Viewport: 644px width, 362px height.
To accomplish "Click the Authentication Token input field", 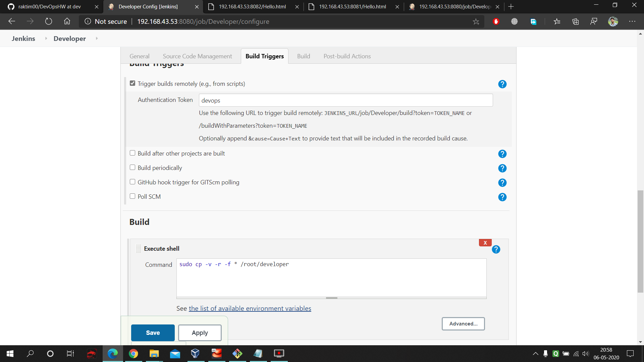I will click(345, 100).
